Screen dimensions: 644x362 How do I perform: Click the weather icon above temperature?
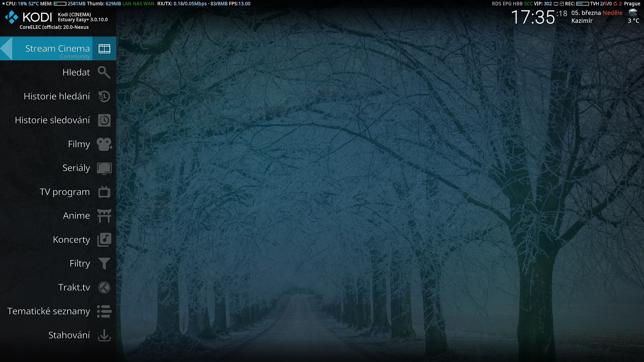(x=633, y=13)
